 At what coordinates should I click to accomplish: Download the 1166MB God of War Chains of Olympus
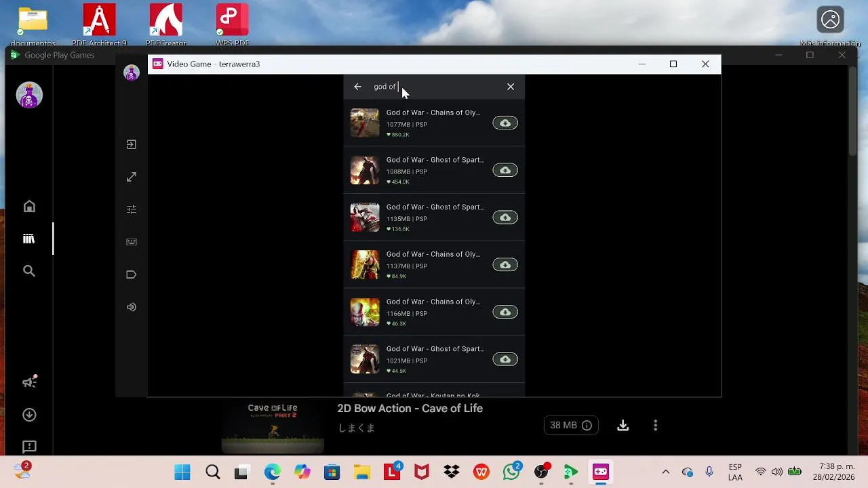(x=505, y=312)
